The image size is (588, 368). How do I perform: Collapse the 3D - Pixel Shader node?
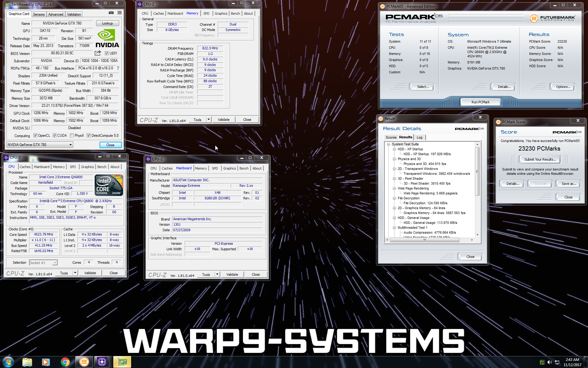[x=394, y=178]
